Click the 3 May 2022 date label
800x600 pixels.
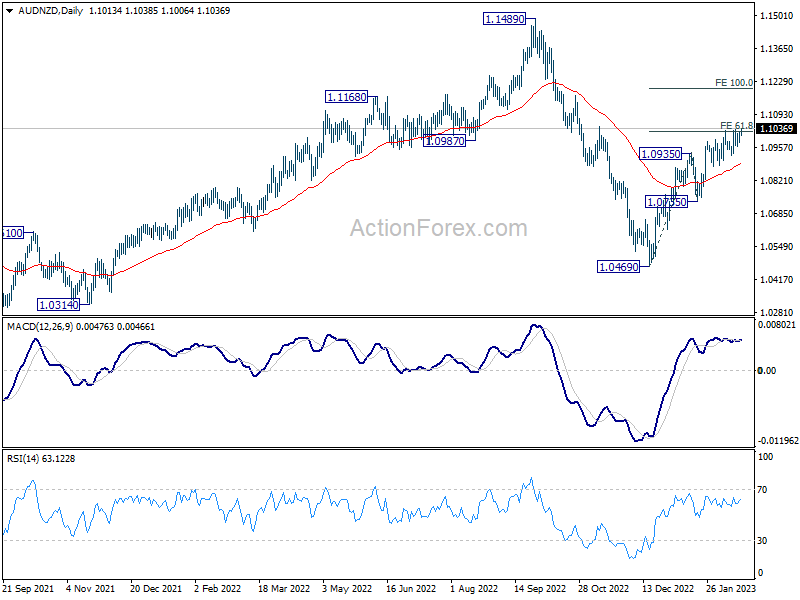click(x=347, y=589)
